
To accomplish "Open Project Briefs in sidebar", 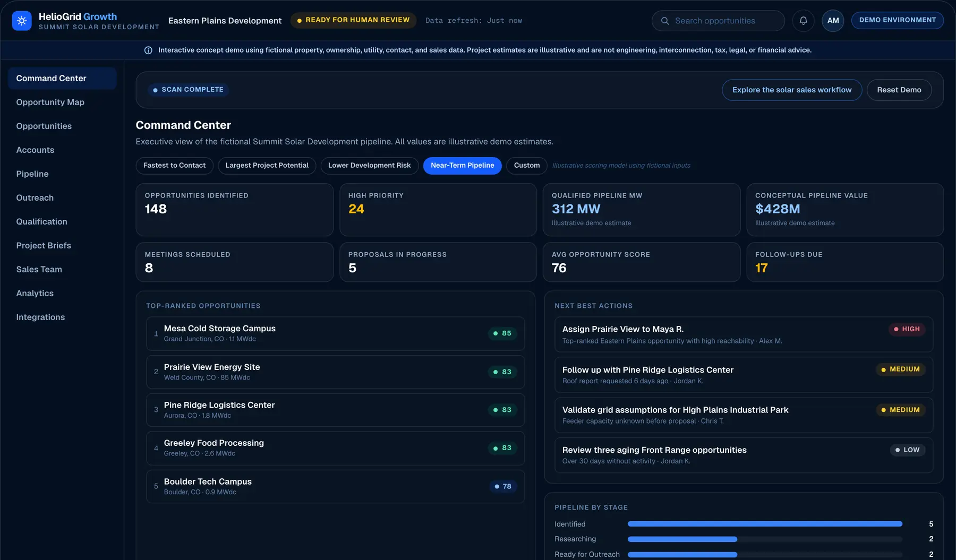I will coord(62,245).
